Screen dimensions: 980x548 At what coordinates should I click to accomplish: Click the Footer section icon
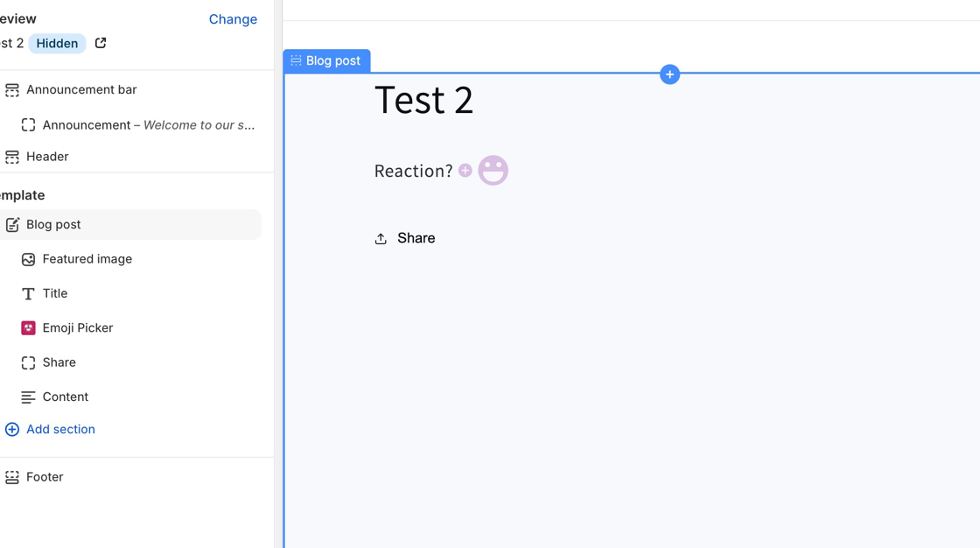tap(12, 477)
